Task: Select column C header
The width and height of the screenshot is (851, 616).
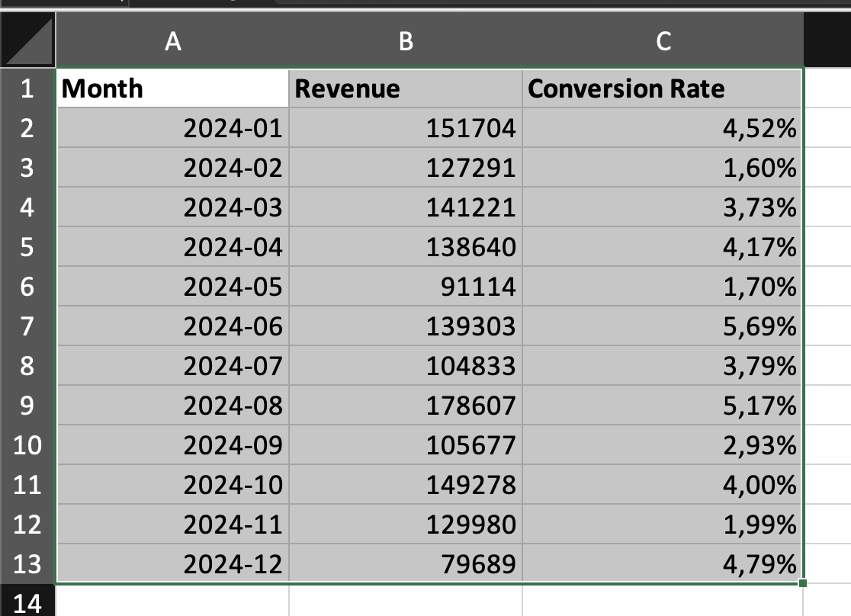Action: (663, 41)
